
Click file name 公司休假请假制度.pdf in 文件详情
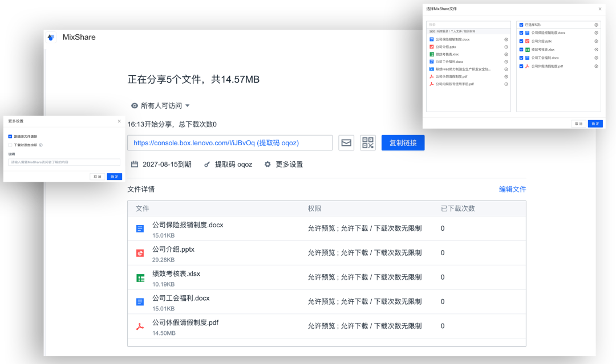click(x=185, y=322)
